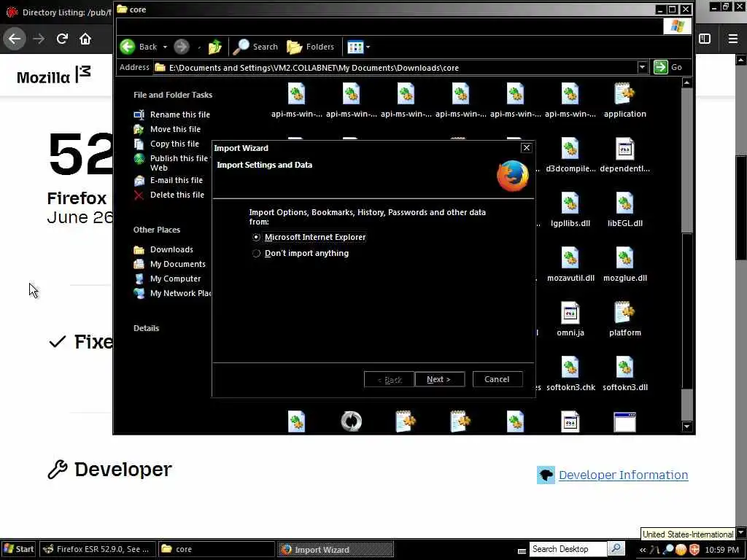Open the Start menu
The image size is (747, 560).
19,549
